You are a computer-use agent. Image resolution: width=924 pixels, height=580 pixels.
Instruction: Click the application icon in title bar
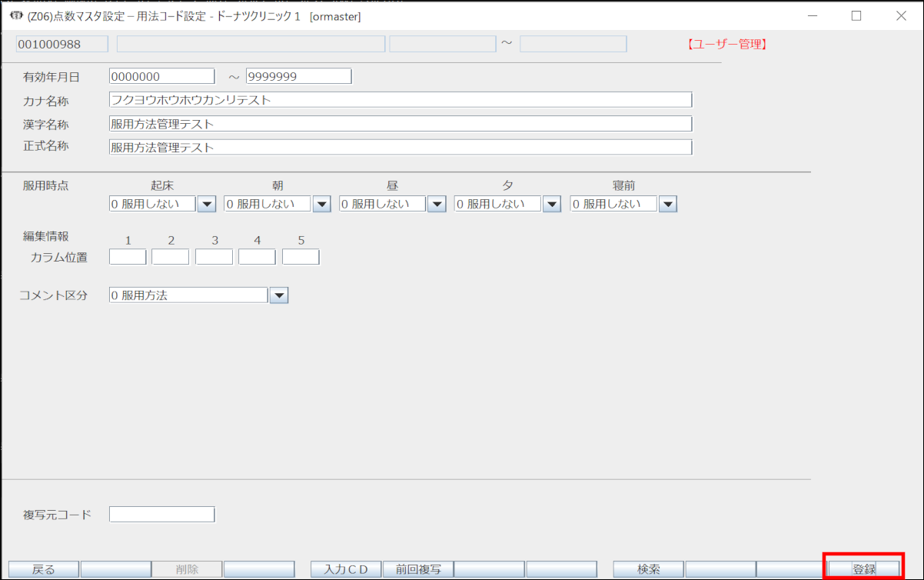click(15, 15)
